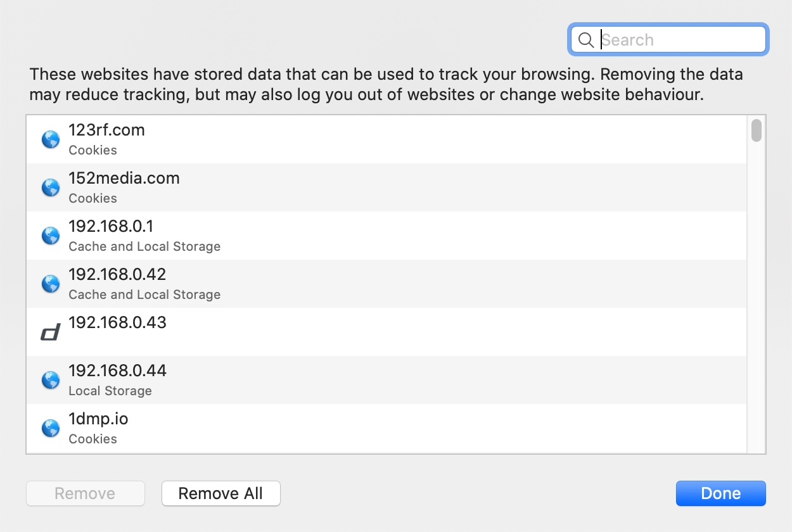Select the 152media.com Cookies entry
This screenshot has height=532, width=792.
point(386,187)
